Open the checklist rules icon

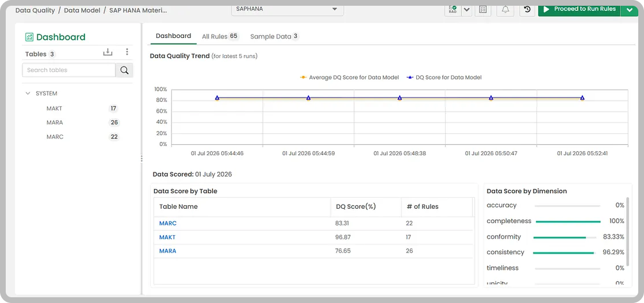[483, 9]
